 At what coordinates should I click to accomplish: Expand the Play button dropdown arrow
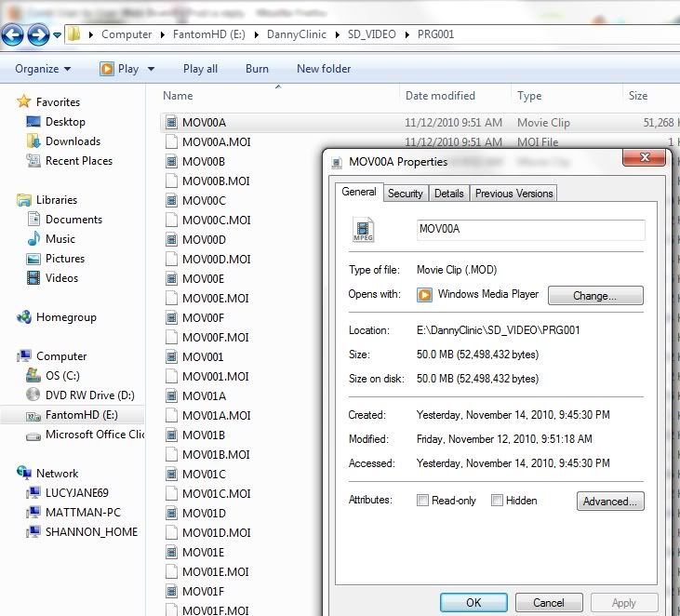[x=151, y=69]
